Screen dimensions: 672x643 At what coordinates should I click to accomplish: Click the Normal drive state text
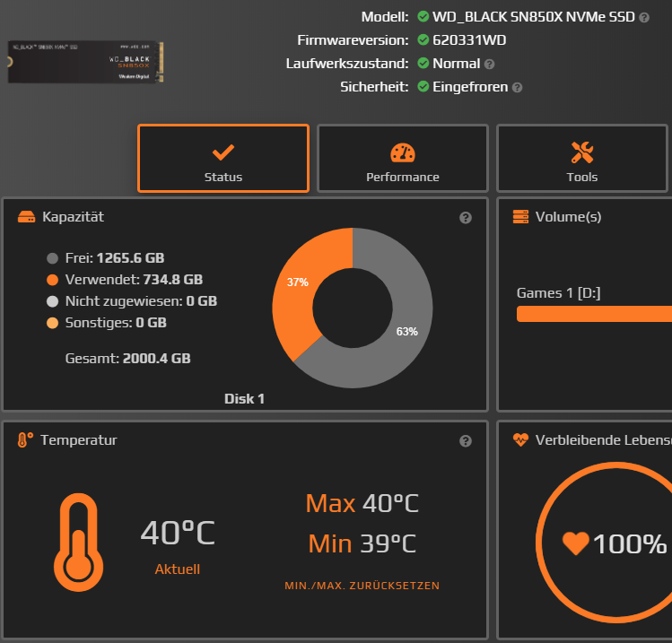click(457, 64)
